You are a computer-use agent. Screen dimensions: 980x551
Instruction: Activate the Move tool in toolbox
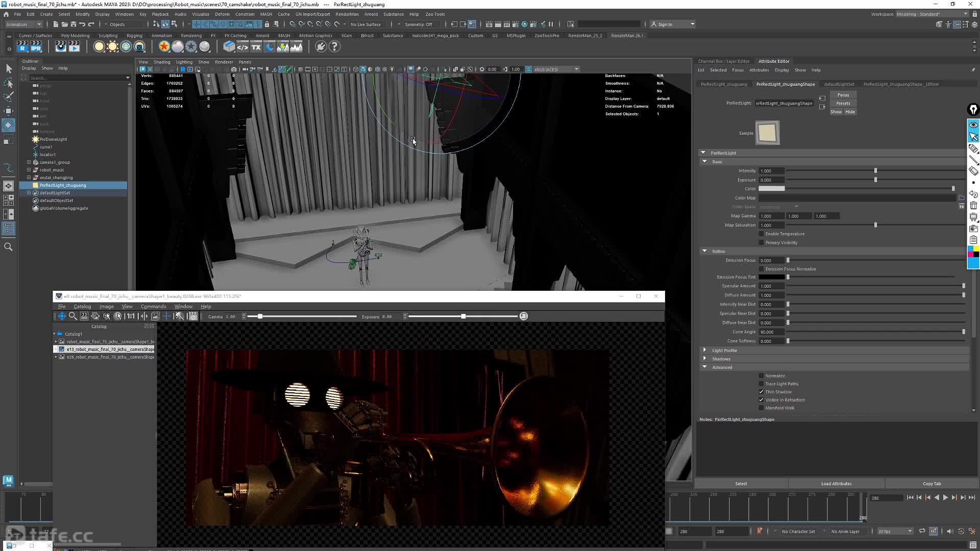point(9,111)
